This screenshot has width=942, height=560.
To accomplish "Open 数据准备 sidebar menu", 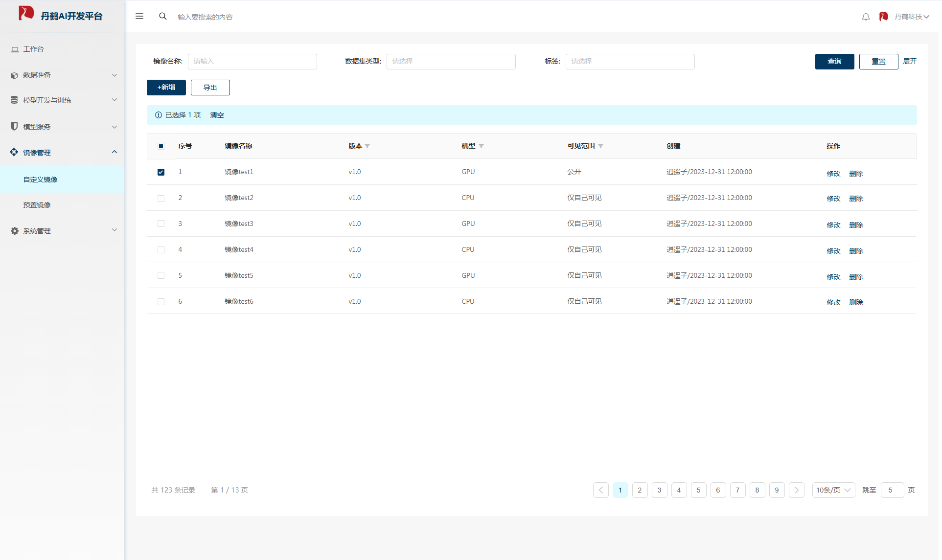I will point(62,75).
